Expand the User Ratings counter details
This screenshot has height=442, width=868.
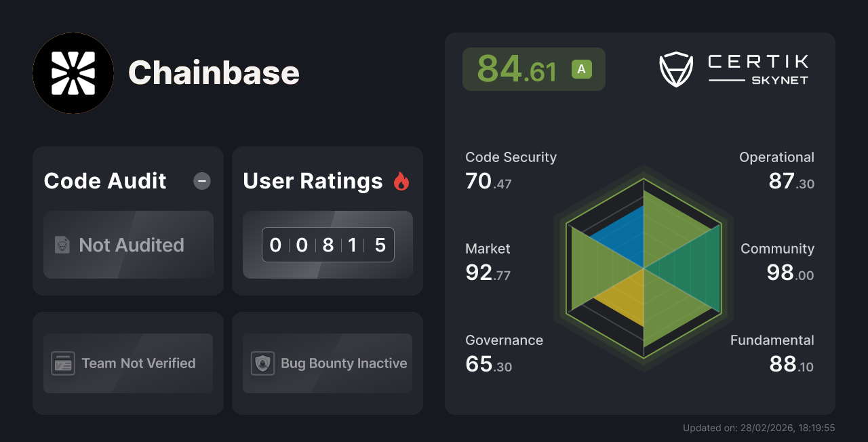pos(328,245)
